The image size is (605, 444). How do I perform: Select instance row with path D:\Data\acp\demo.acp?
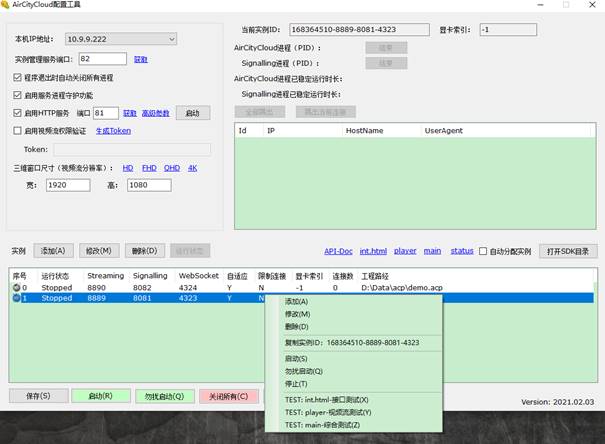(303, 288)
